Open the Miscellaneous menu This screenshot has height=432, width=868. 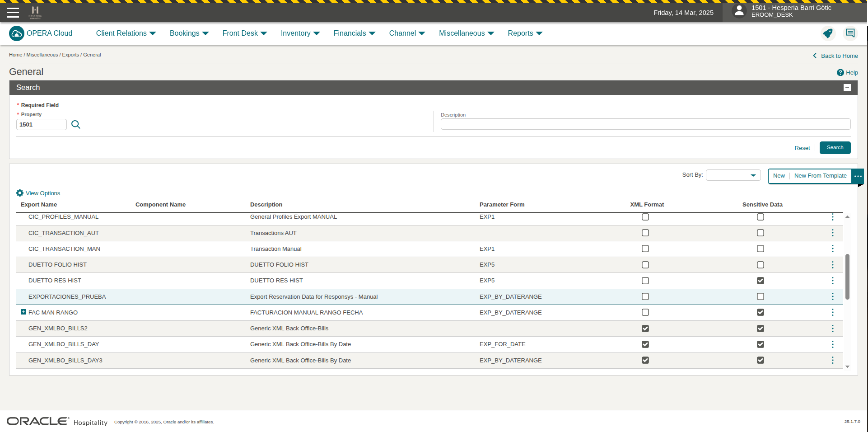[466, 33]
